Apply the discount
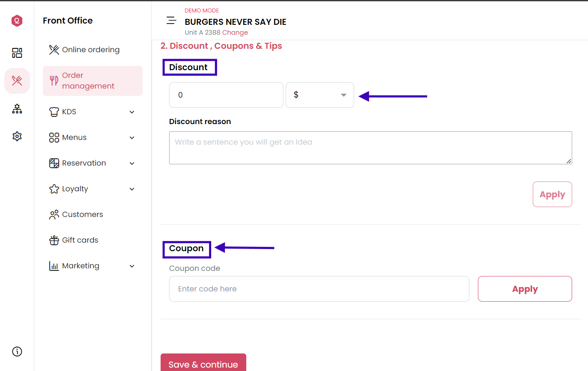 [552, 194]
